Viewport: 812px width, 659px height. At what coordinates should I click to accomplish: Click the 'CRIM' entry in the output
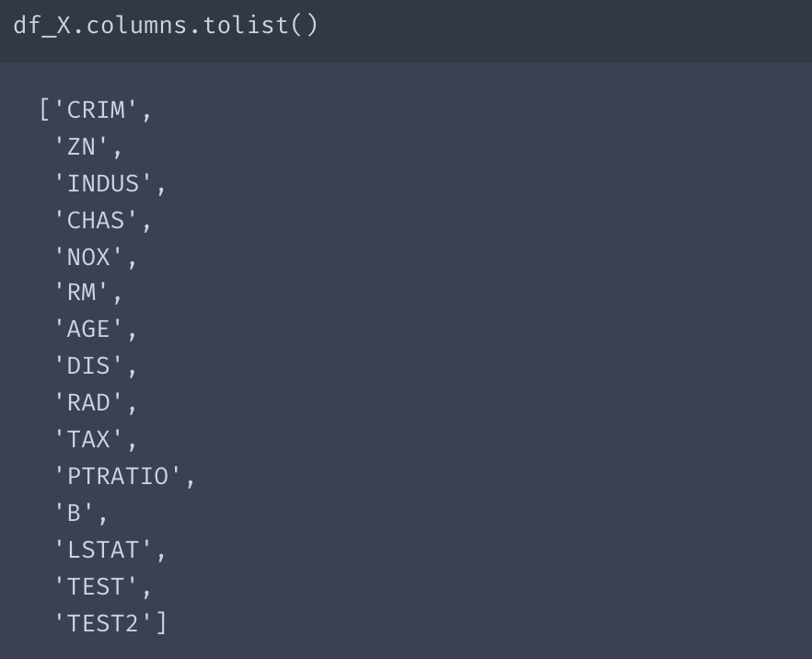96,110
